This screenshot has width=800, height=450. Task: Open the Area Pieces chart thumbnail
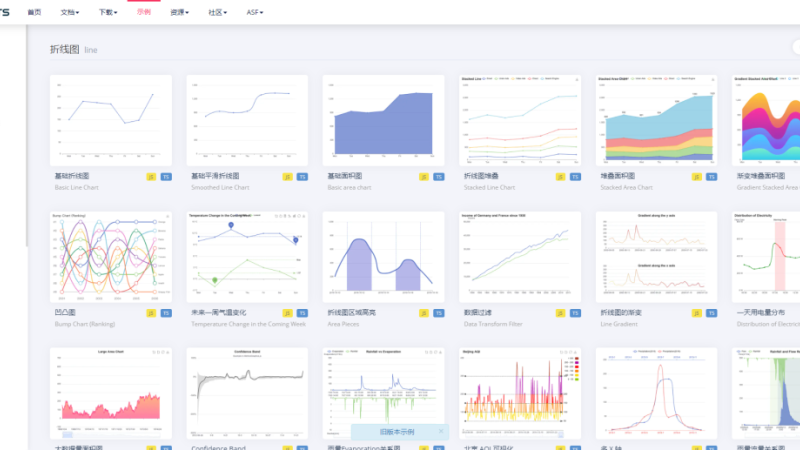(x=383, y=256)
